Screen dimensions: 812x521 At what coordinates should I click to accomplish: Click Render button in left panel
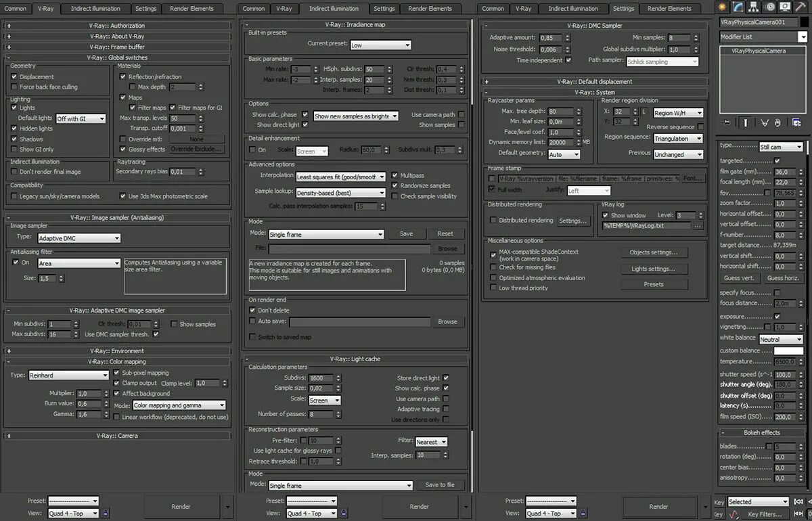point(181,506)
